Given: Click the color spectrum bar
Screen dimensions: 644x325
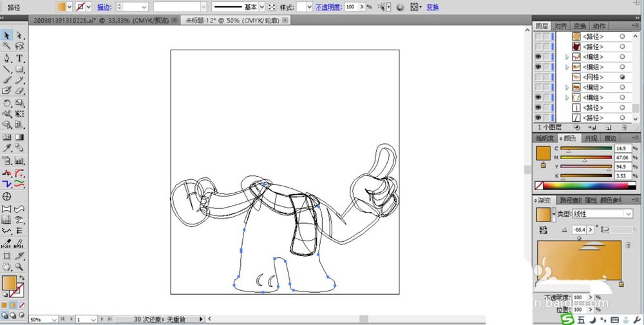Looking at the screenshot, I should (585, 186).
